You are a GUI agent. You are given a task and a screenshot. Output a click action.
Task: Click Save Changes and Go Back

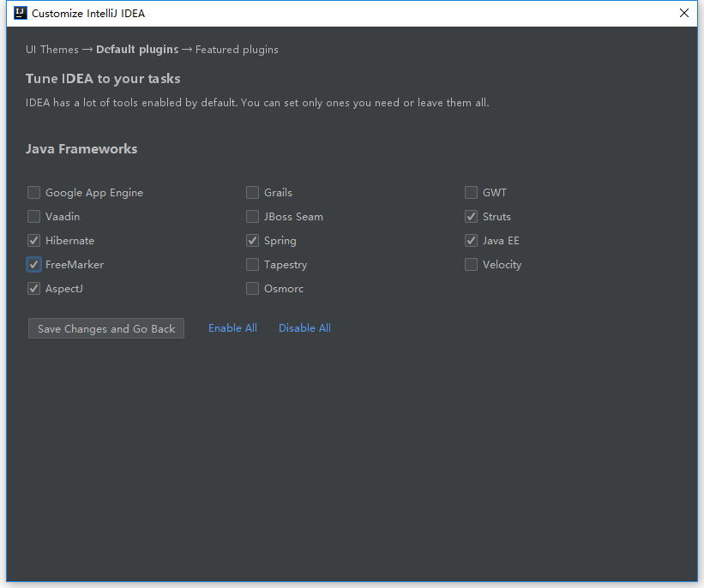click(106, 328)
